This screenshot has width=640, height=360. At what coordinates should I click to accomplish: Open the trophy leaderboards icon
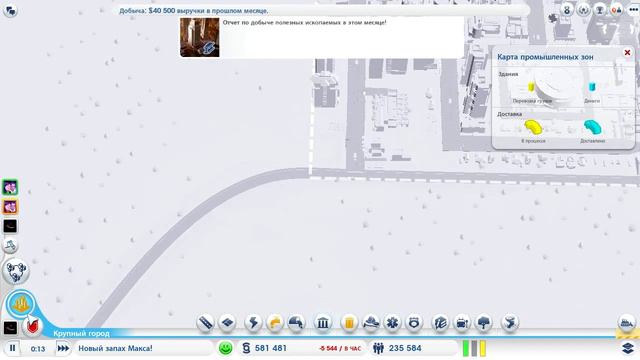click(600, 10)
